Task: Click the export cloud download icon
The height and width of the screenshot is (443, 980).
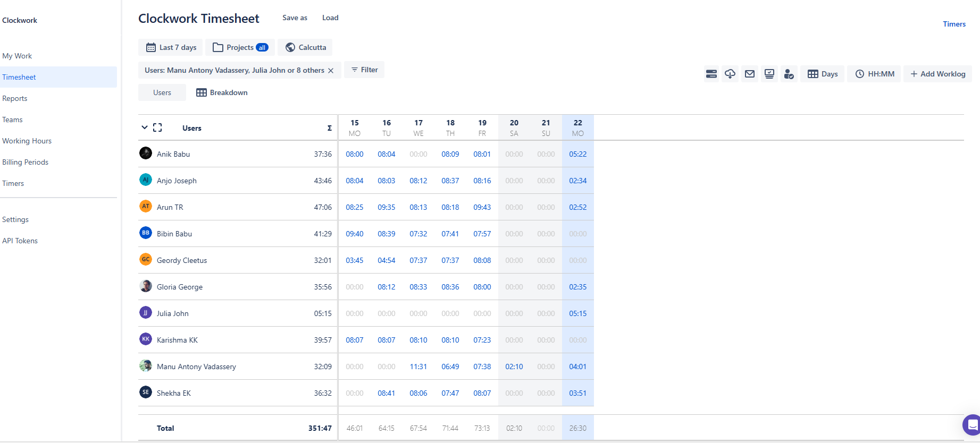Action: [x=730, y=74]
